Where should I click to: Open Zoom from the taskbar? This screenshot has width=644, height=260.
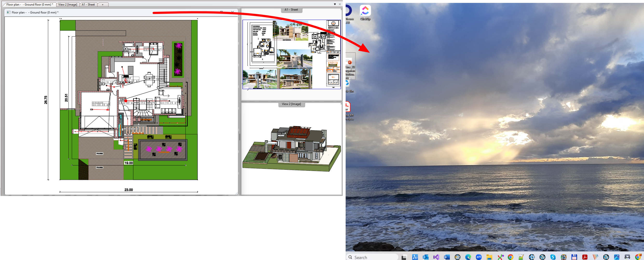tap(479, 257)
